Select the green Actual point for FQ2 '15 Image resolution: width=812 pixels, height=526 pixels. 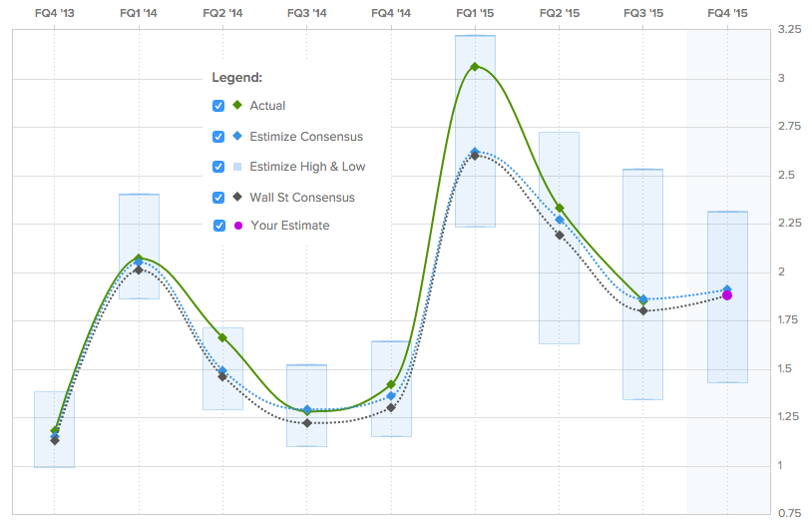tap(560, 209)
